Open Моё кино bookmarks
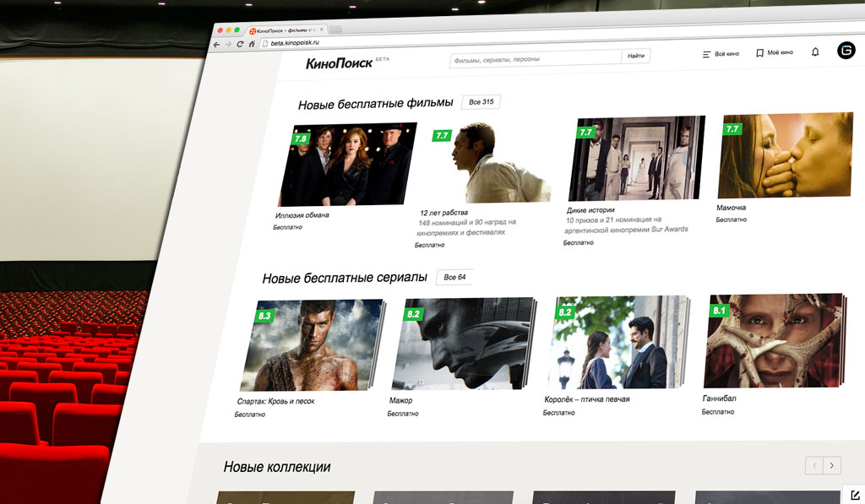This screenshot has width=865, height=504. click(x=775, y=53)
